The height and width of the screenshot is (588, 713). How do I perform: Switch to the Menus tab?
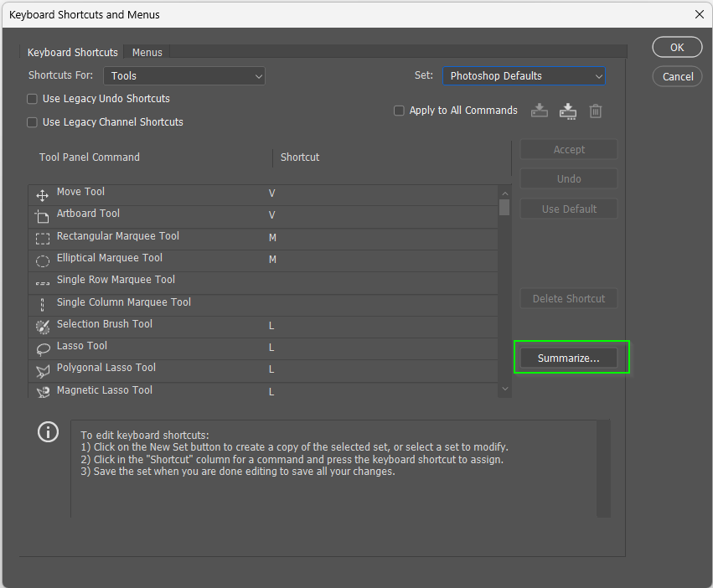(x=147, y=52)
